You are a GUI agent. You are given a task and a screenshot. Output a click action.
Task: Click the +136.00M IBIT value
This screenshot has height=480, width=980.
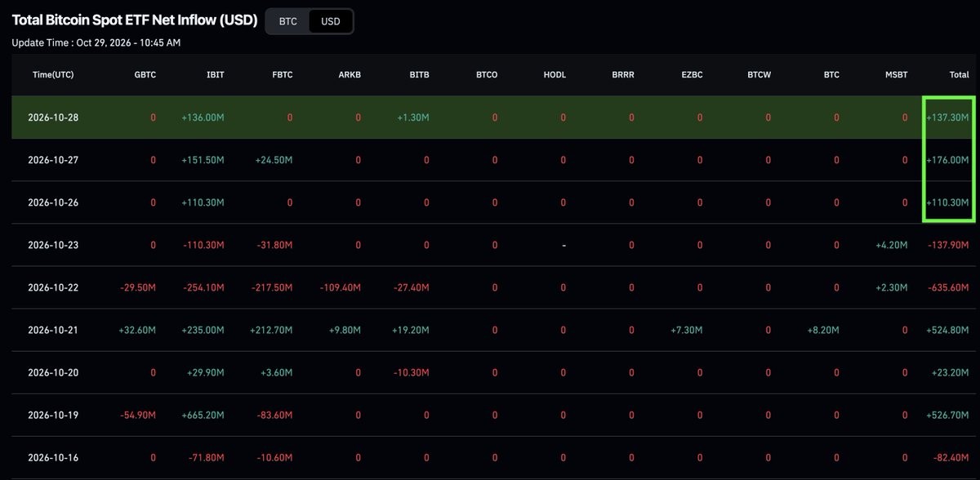[x=203, y=118]
